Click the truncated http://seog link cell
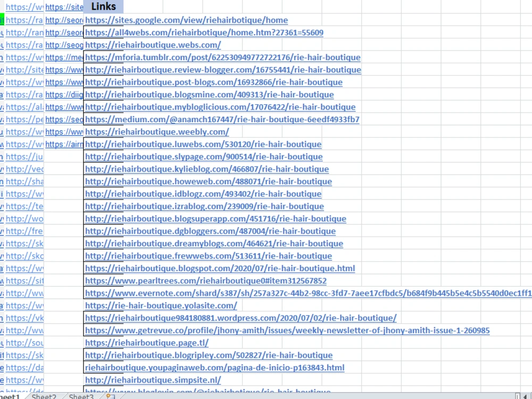Viewport: 532px width, 399px height. pos(64,45)
